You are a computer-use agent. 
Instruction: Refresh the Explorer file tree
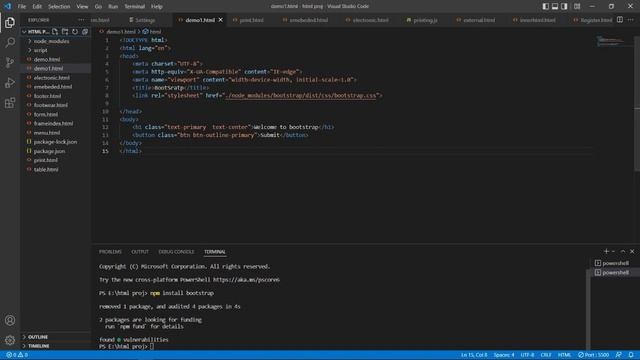[x=75, y=31]
